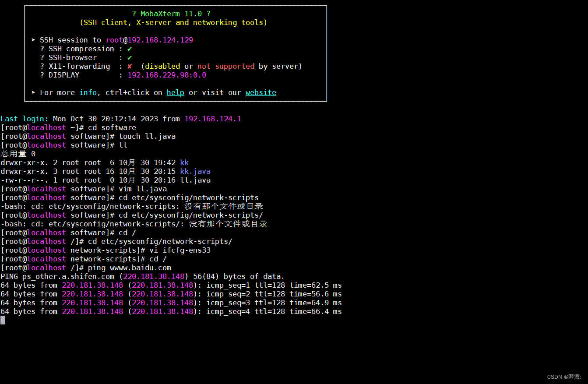588x384 pixels.
Task: Click the 'ping wwww.baidu.com' command
Action: pos(130,268)
